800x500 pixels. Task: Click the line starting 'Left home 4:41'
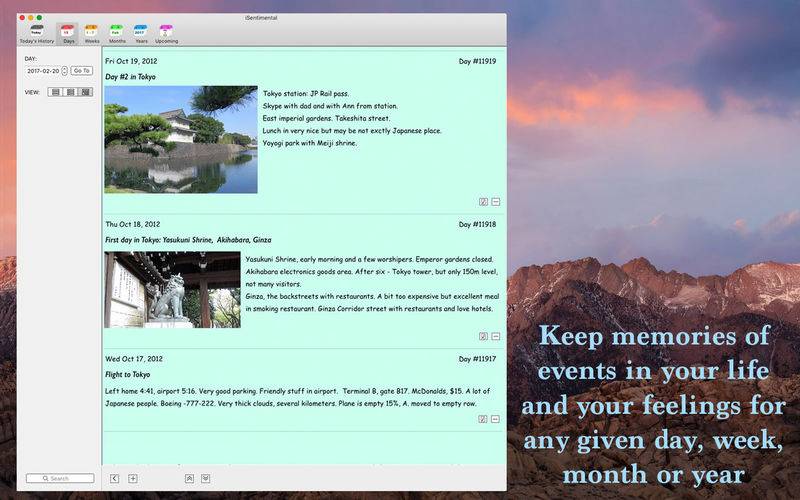[297, 391]
